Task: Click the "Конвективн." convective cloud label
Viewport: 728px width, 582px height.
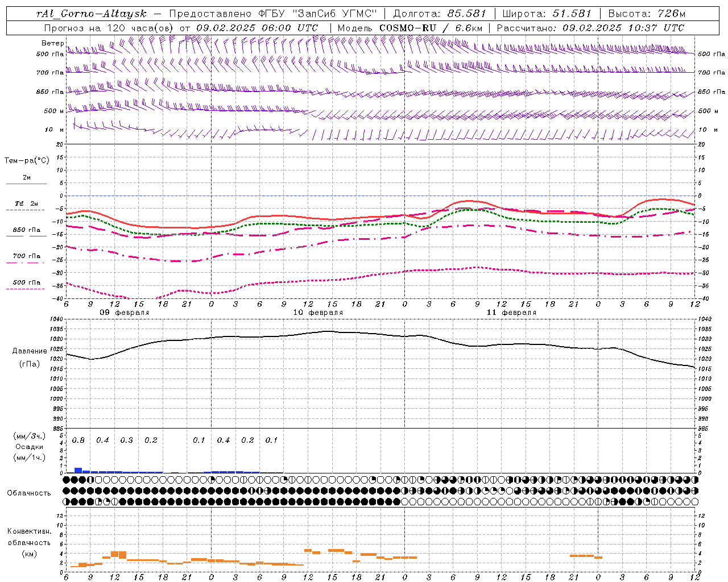Action: pyautogui.click(x=29, y=531)
